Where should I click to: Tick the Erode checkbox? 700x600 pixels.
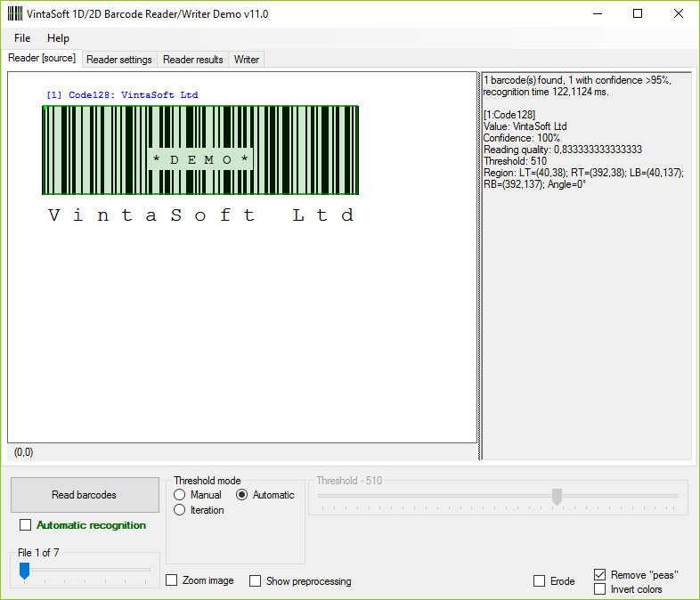tap(540, 580)
